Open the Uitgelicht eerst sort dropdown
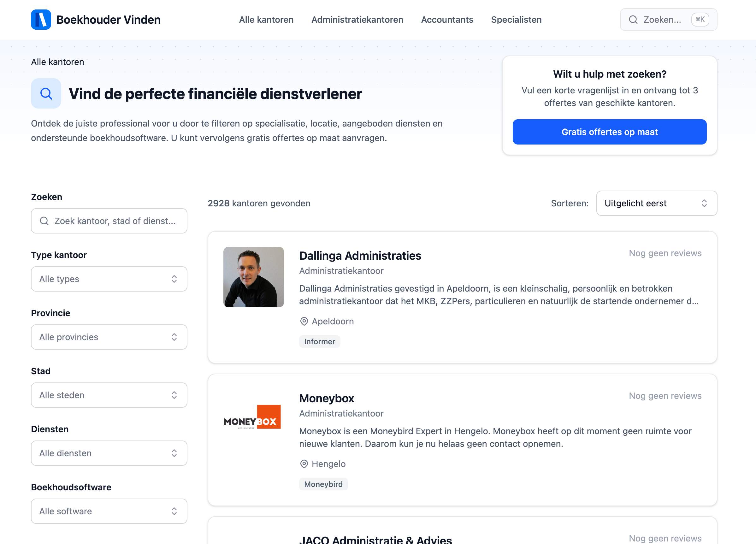The height and width of the screenshot is (544, 756). pyautogui.click(x=656, y=203)
